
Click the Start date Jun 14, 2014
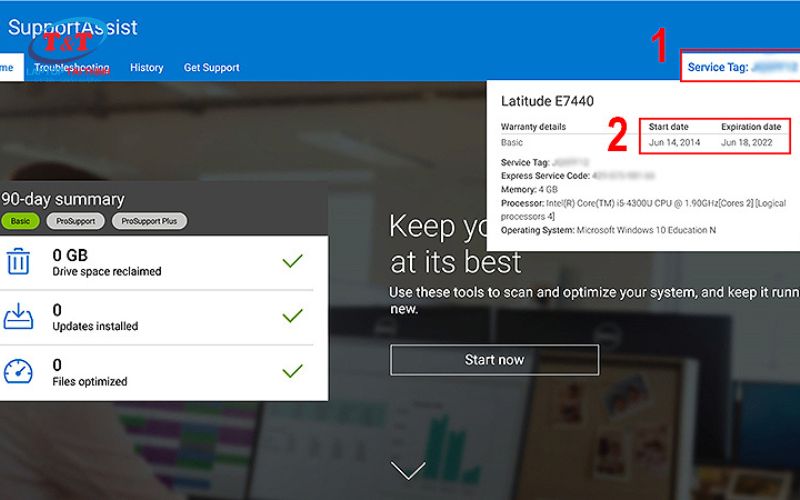[x=674, y=142]
